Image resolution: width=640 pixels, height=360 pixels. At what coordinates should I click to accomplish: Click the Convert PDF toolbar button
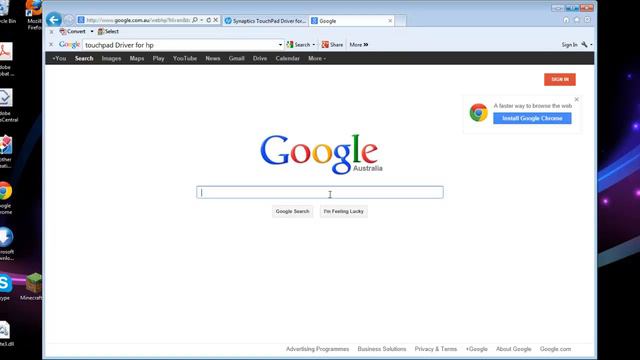(73, 31)
